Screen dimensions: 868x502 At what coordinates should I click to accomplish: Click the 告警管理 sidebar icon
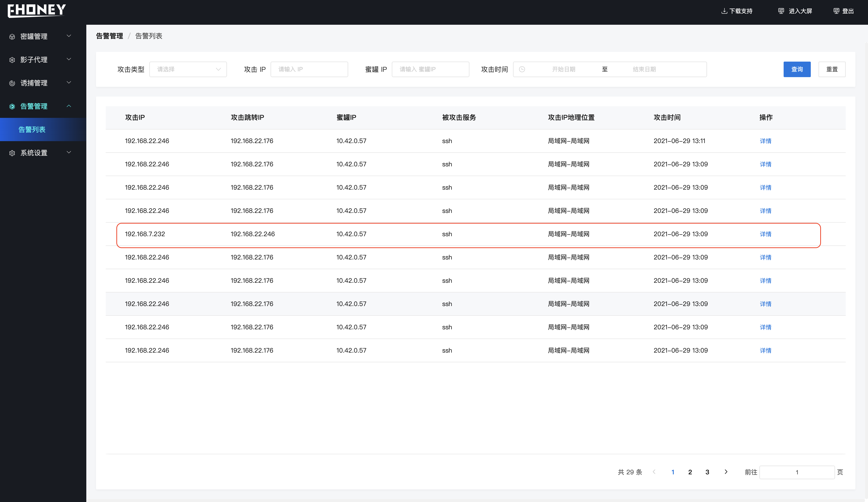click(x=12, y=106)
